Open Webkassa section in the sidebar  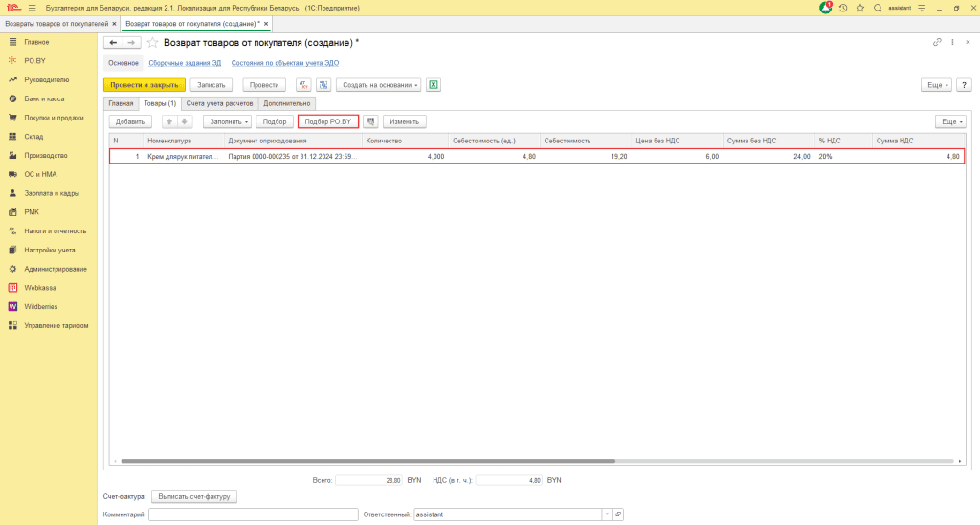39,287
